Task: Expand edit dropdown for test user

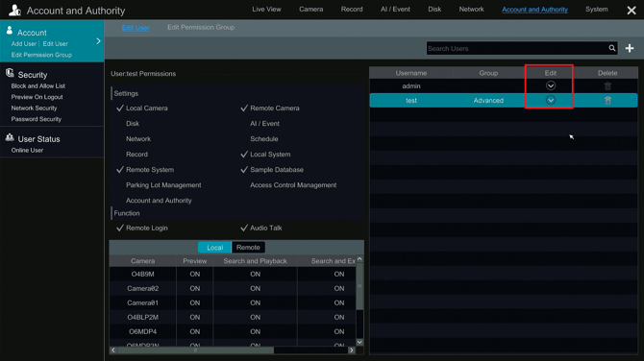Action: coord(551,100)
